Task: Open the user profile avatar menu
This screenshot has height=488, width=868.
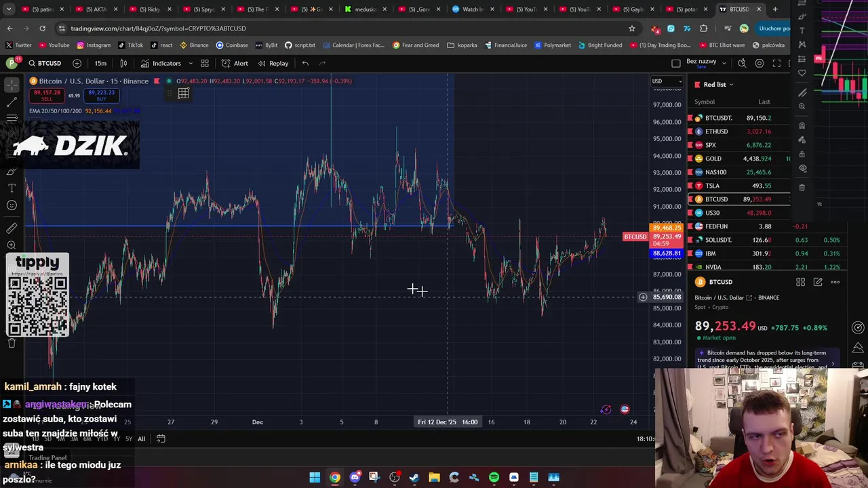Action: (12, 63)
